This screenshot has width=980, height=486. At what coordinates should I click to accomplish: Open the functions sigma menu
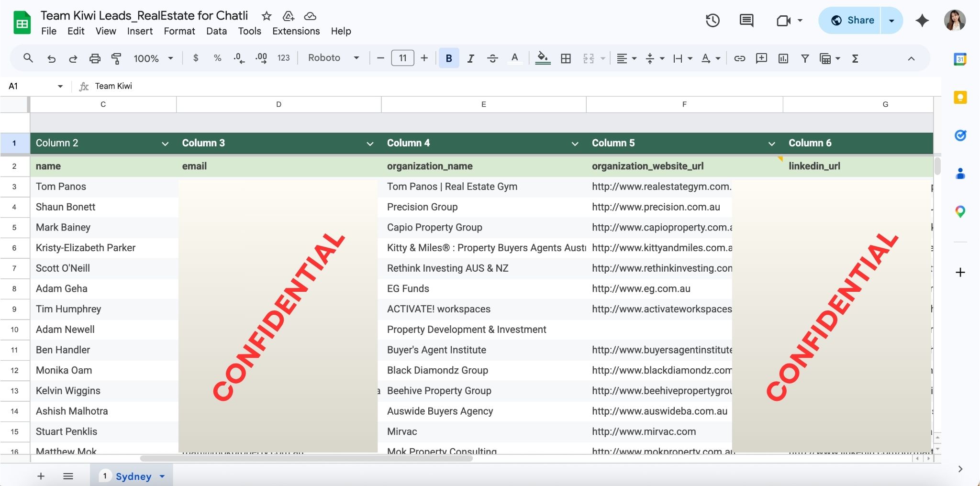tap(855, 58)
